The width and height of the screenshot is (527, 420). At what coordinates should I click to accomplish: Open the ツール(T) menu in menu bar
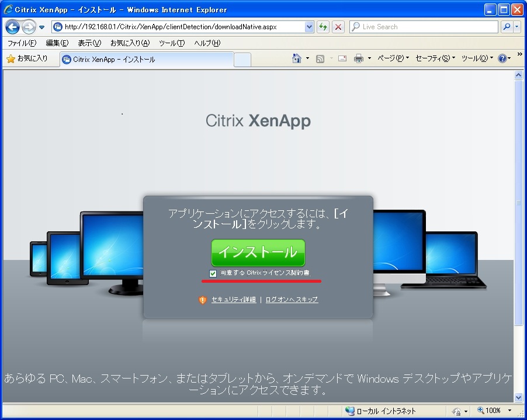pyautogui.click(x=172, y=43)
